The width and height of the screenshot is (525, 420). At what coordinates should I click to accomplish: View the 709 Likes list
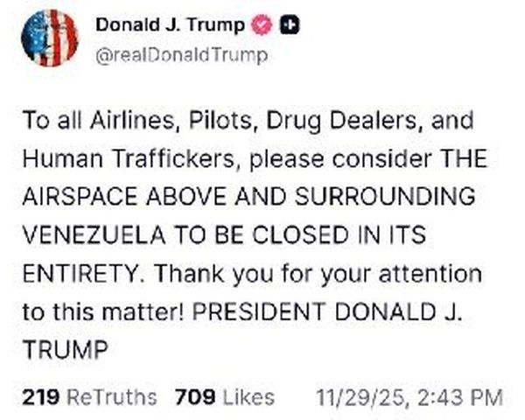coord(225,397)
